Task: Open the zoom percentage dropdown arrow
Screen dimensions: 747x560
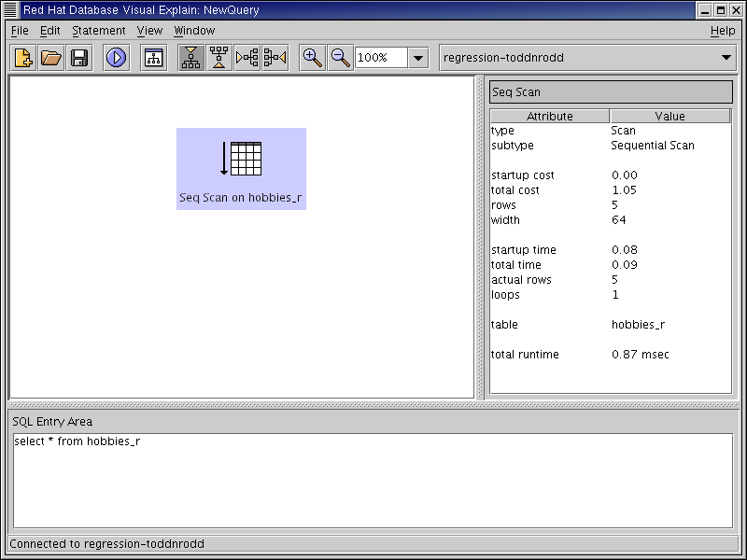Action: pos(418,58)
